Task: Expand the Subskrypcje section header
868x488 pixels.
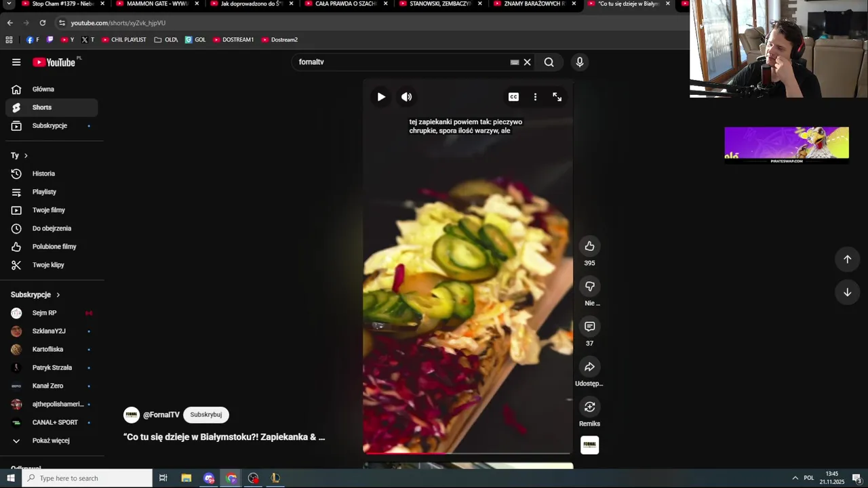Action: tap(35, 295)
